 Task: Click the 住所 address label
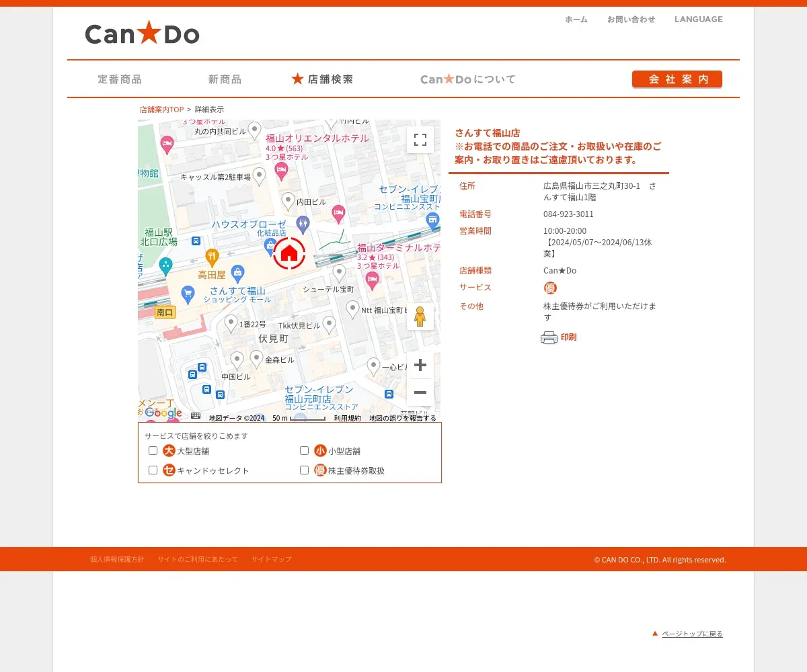point(467,185)
